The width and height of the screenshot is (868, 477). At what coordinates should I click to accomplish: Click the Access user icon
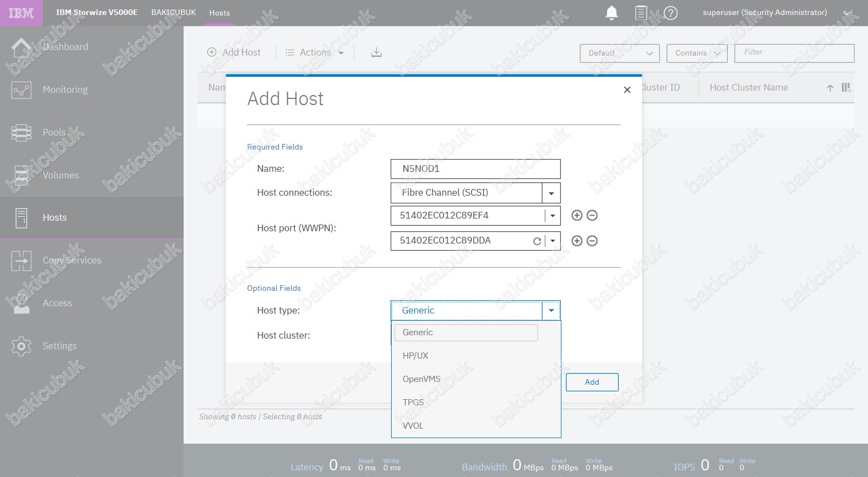point(21,304)
